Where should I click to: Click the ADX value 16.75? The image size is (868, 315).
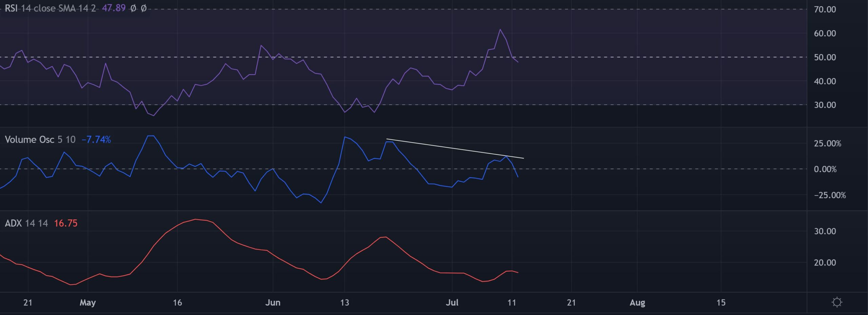click(x=66, y=223)
